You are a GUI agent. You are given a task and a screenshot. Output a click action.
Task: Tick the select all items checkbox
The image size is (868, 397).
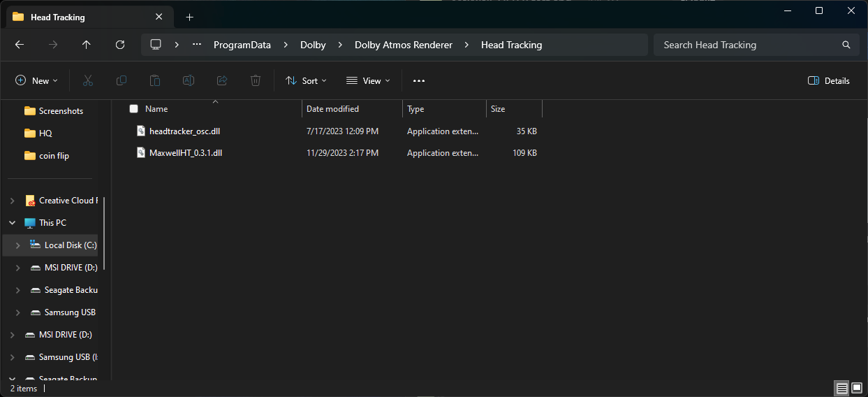[134, 109]
